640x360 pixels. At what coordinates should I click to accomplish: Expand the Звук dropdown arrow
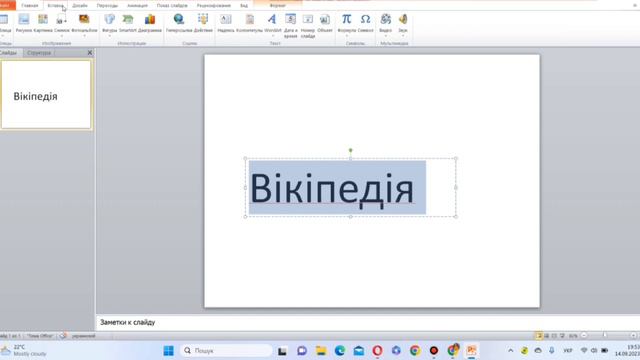pos(403,36)
